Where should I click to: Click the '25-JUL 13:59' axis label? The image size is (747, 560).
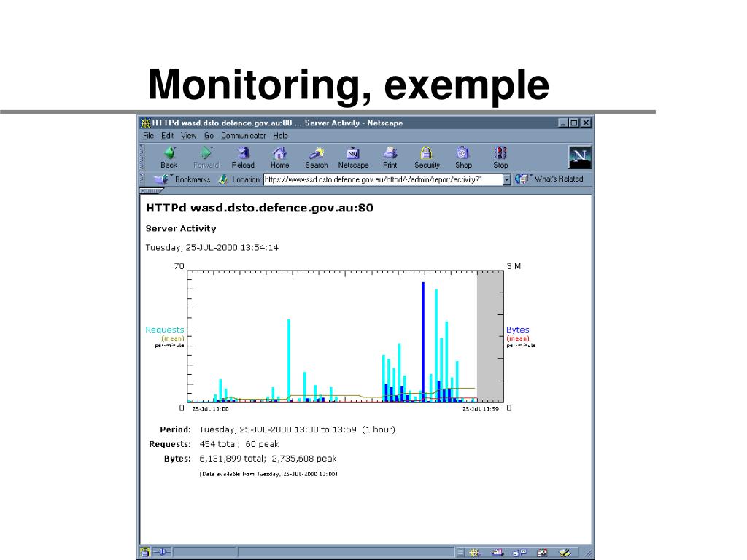tap(480, 409)
